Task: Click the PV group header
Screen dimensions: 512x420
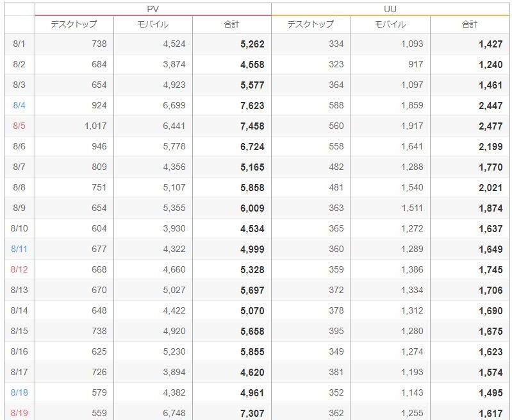Action: coord(153,9)
